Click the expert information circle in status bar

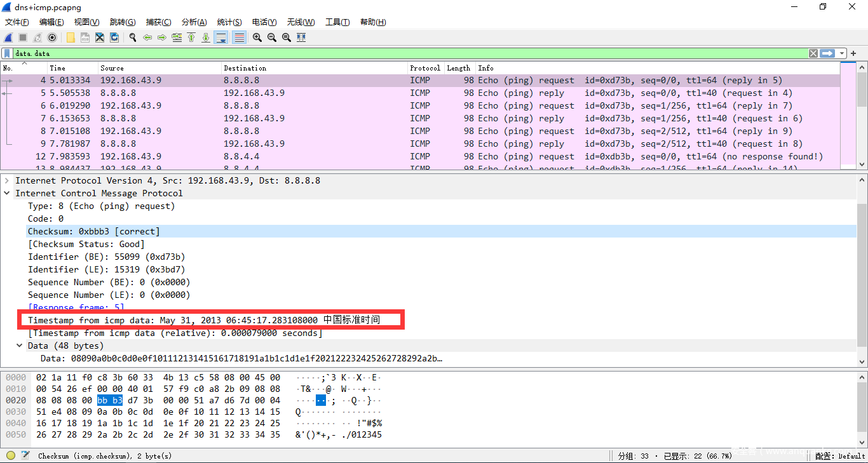point(11,455)
